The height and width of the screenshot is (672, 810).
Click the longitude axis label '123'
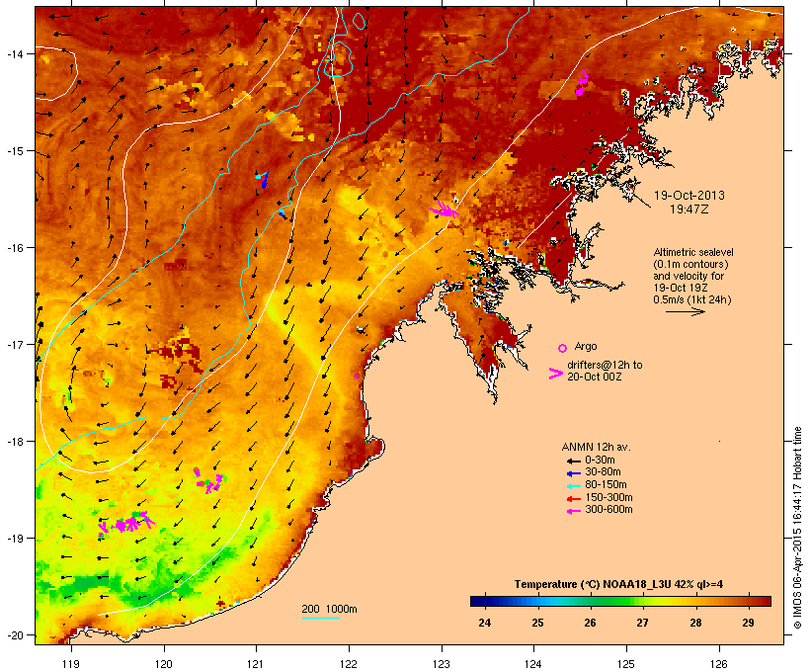pos(442,664)
